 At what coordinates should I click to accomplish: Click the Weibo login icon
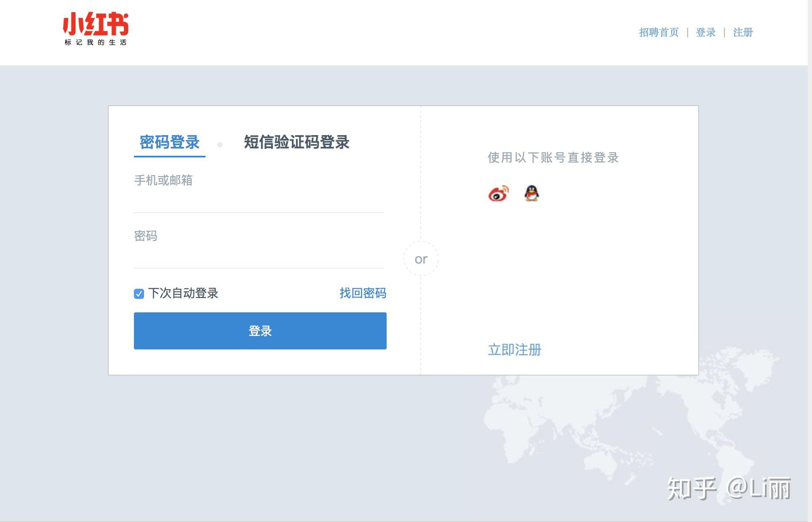point(498,194)
